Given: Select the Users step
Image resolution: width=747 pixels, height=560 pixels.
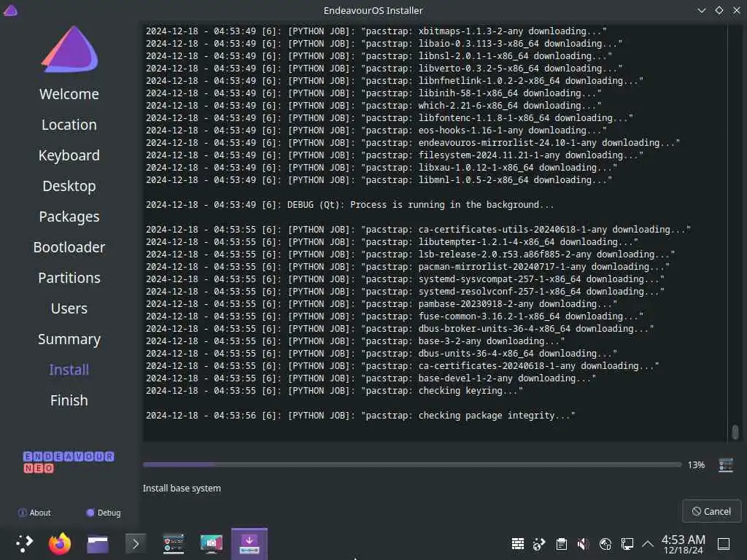Looking at the screenshot, I should [69, 308].
